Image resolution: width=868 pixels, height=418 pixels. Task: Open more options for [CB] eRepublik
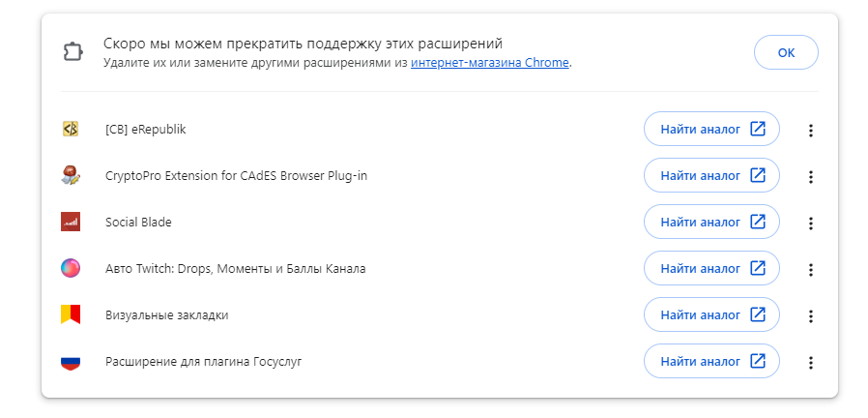click(810, 131)
